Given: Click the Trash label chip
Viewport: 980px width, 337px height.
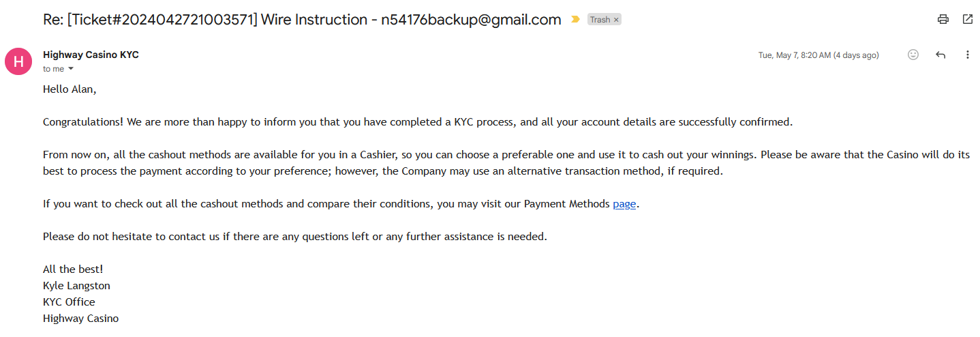Looking at the screenshot, I should 600,20.
